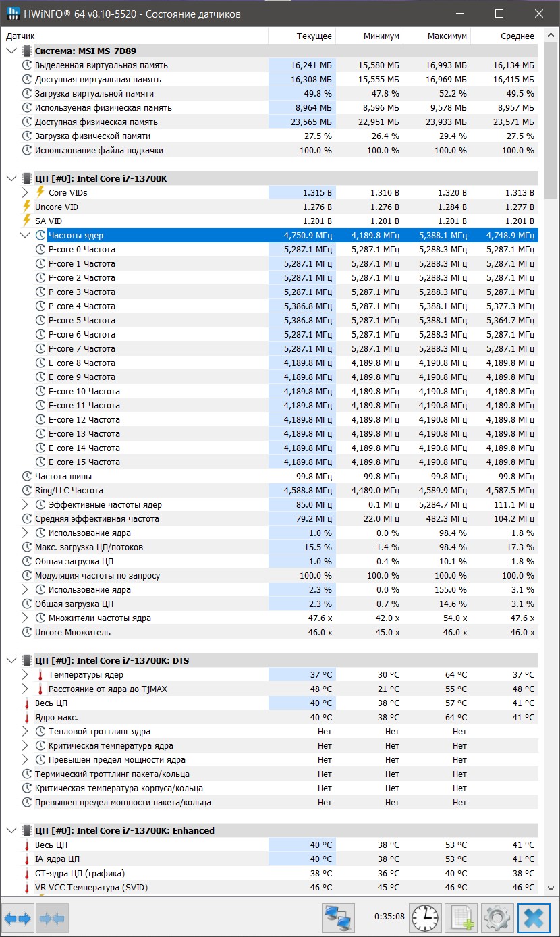Click the collapse-columns inward arrows button
This screenshot has height=937, width=560.
pos(52,918)
